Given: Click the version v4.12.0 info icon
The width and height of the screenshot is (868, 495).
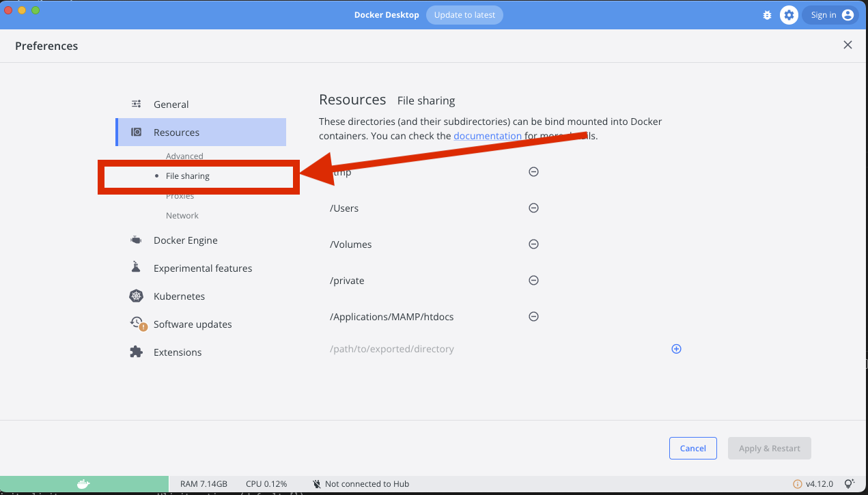Looking at the screenshot, I should pyautogui.click(x=797, y=484).
